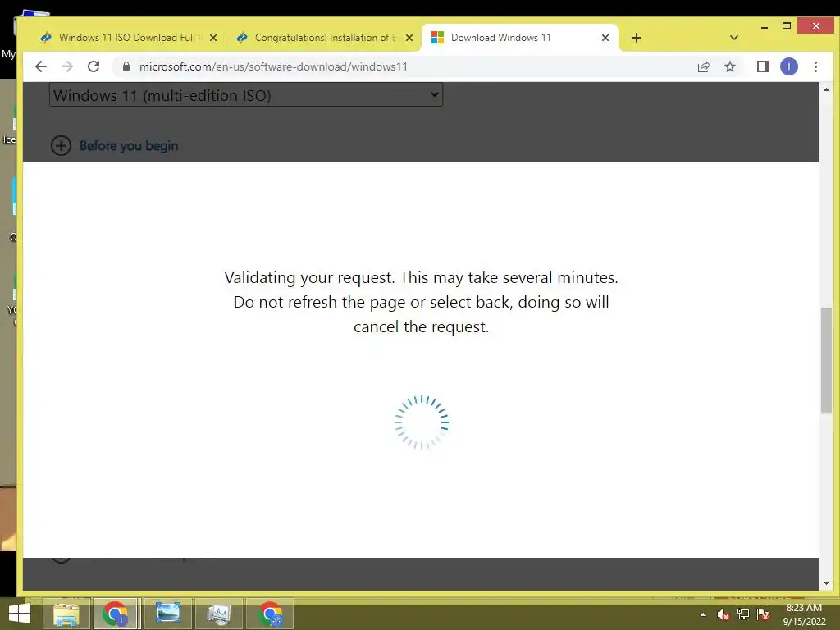Open the system monitor taskbar icon
This screenshot has height=630, width=840.
coord(218,614)
